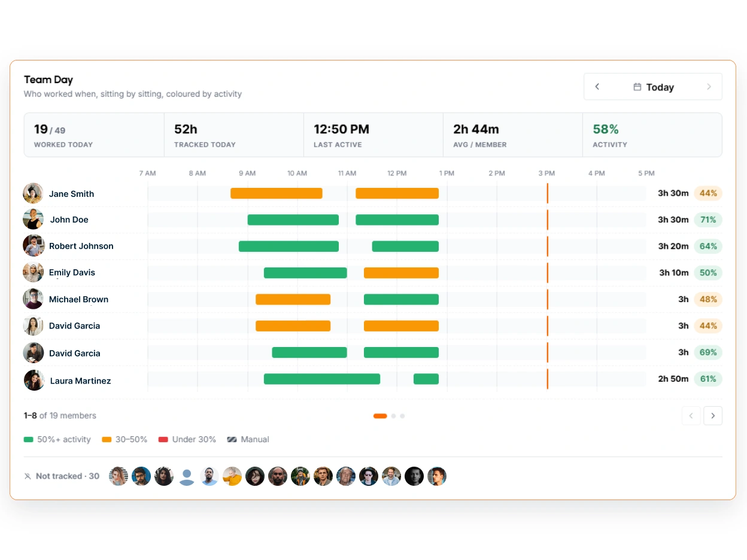Go to previous members page

pyautogui.click(x=691, y=415)
